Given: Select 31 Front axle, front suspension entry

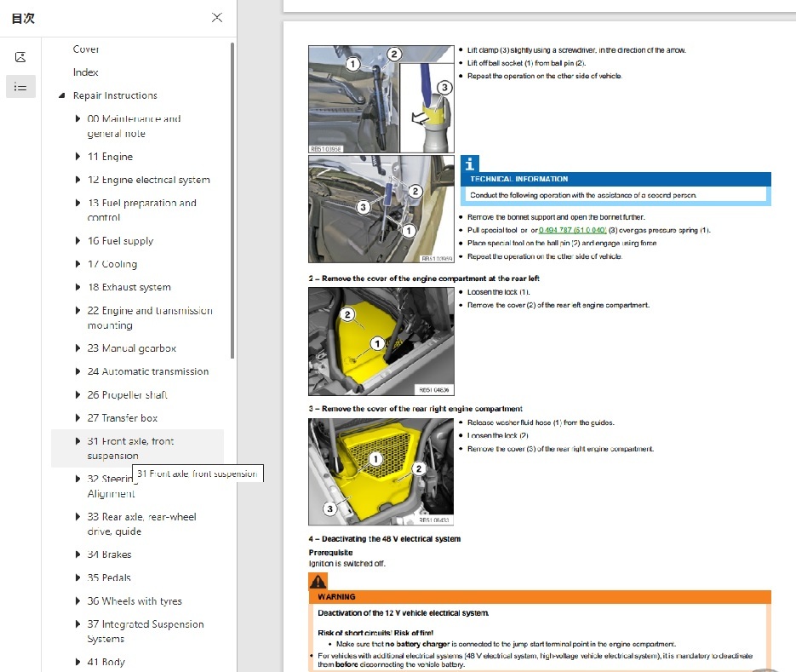Looking at the screenshot, I should coord(130,448).
